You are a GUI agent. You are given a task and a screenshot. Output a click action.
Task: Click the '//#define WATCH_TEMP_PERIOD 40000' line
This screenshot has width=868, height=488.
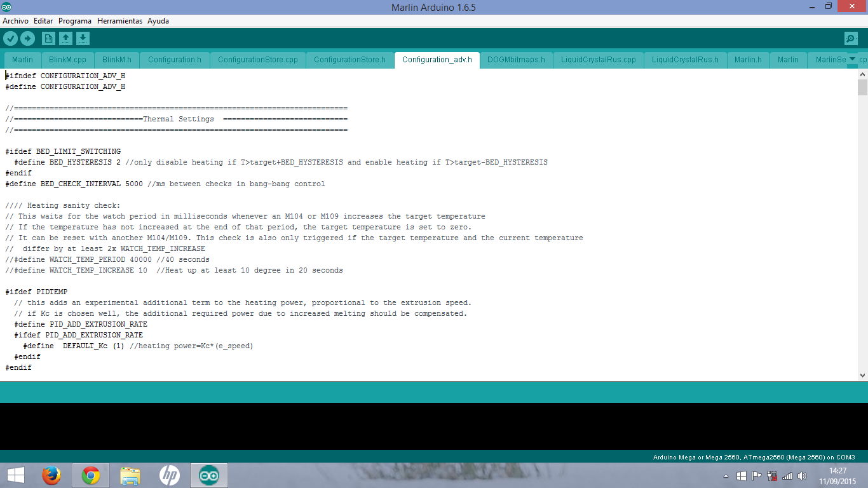[107, 259]
